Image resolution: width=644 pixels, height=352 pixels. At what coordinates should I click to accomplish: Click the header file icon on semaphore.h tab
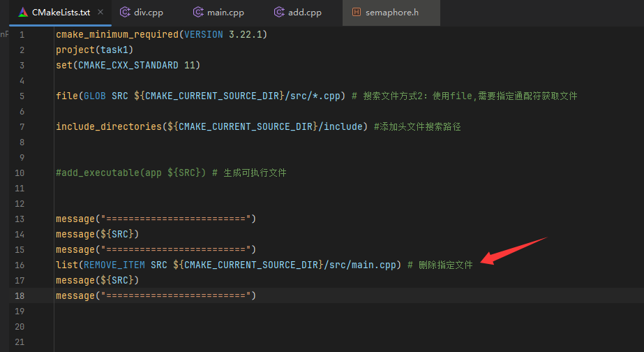pos(357,13)
